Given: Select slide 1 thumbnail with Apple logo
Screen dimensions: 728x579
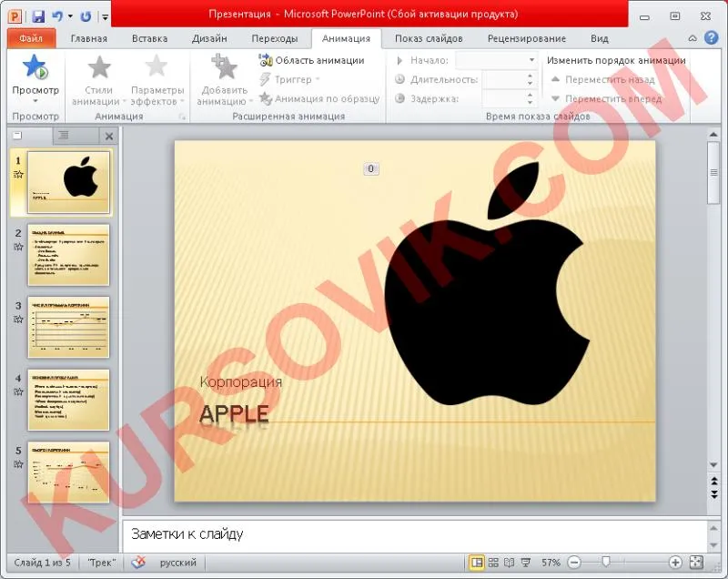Looking at the screenshot, I should coord(69,182).
